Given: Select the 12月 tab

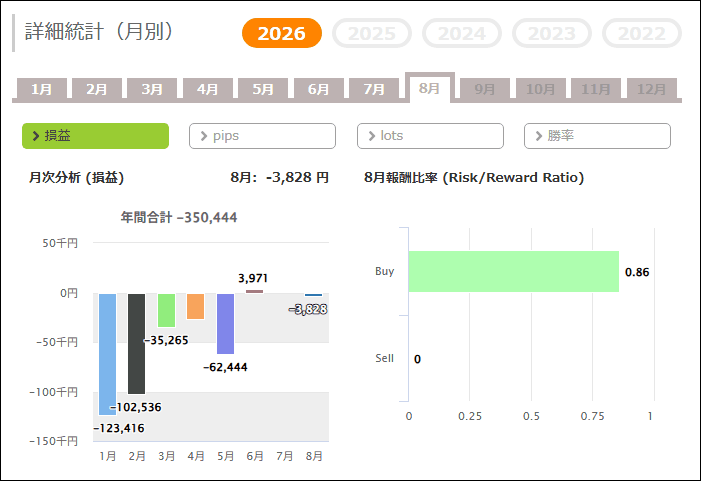Looking at the screenshot, I should click(651, 89).
